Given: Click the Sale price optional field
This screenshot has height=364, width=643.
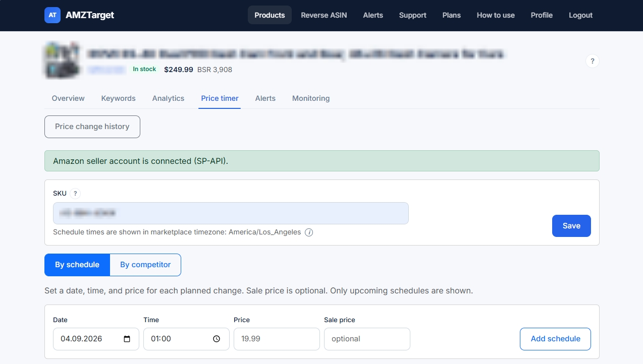Looking at the screenshot, I should [367, 339].
